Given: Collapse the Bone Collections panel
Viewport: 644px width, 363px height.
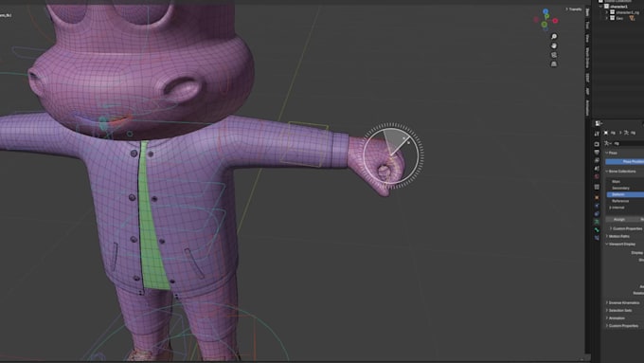Looking at the screenshot, I should pyautogui.click(x=620, y=172).
